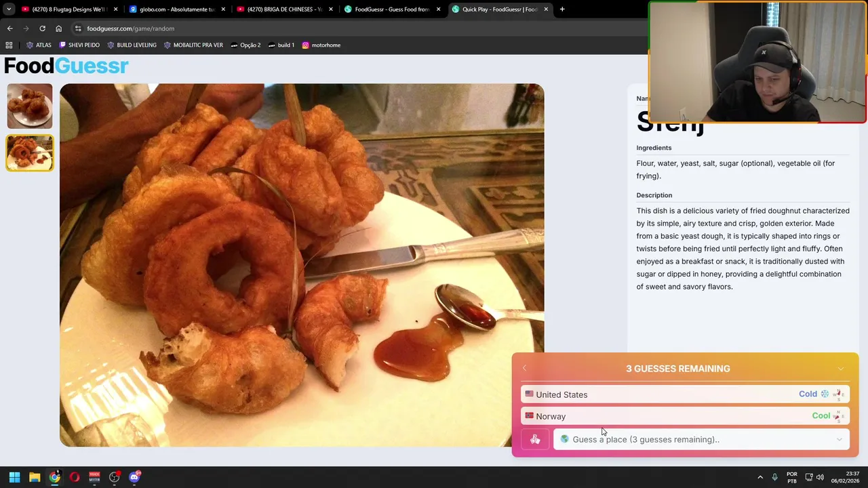Open network settings from the tray
Viewport: 868px width, 488px height.
coord(809,477)
